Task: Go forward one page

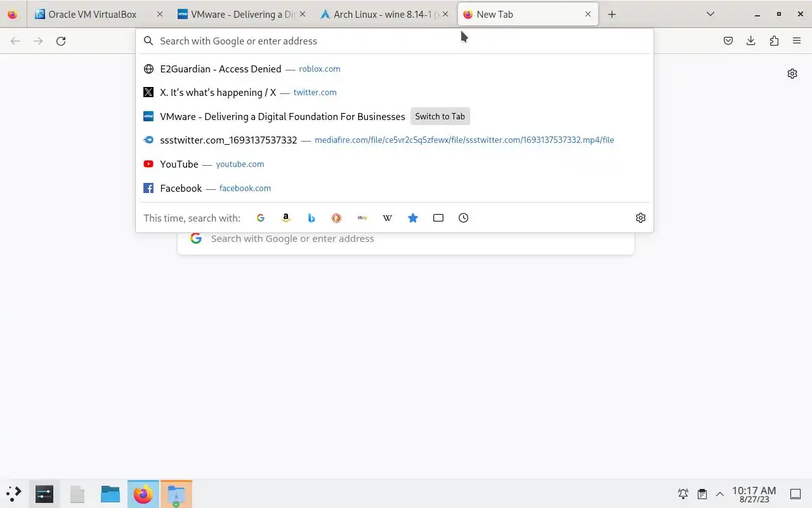Action: click(x=38, y=41)
